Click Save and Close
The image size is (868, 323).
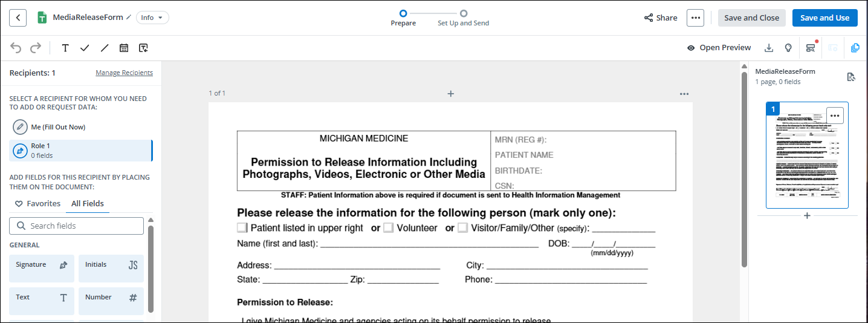[x=751, y=18]
